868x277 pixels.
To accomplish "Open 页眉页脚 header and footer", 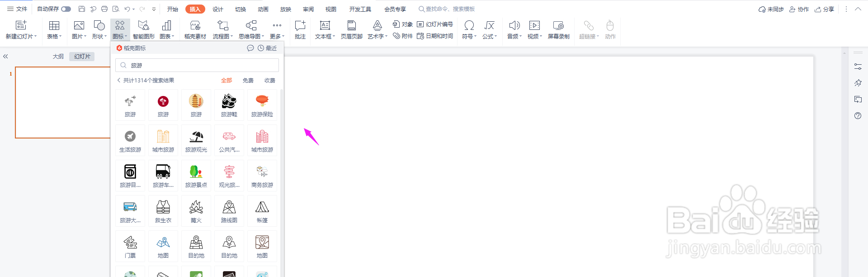I will [352, 30].
